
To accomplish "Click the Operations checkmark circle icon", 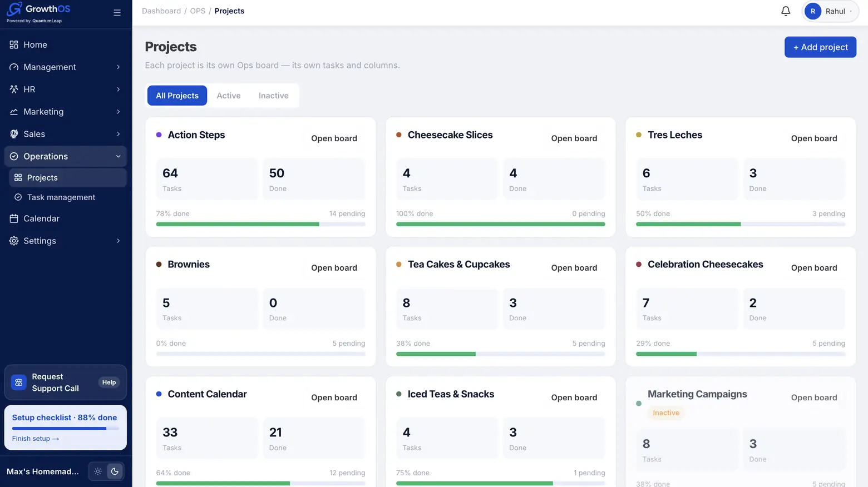I will [14, 156].
